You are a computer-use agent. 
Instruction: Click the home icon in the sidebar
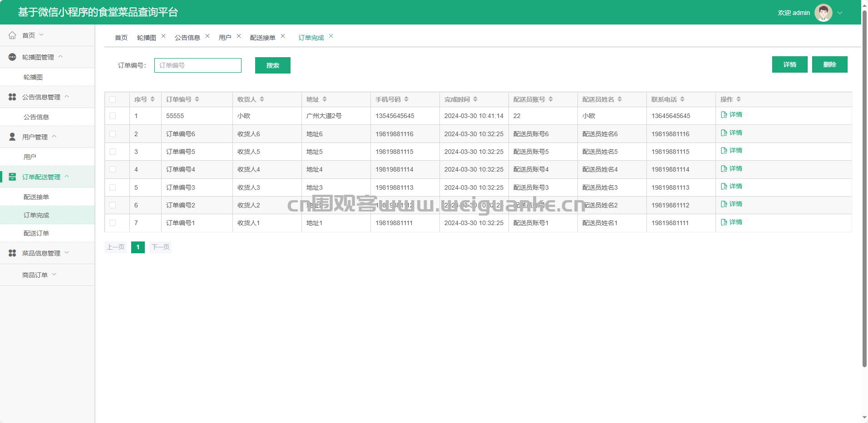pyautogui.click(x=12, y=35)
